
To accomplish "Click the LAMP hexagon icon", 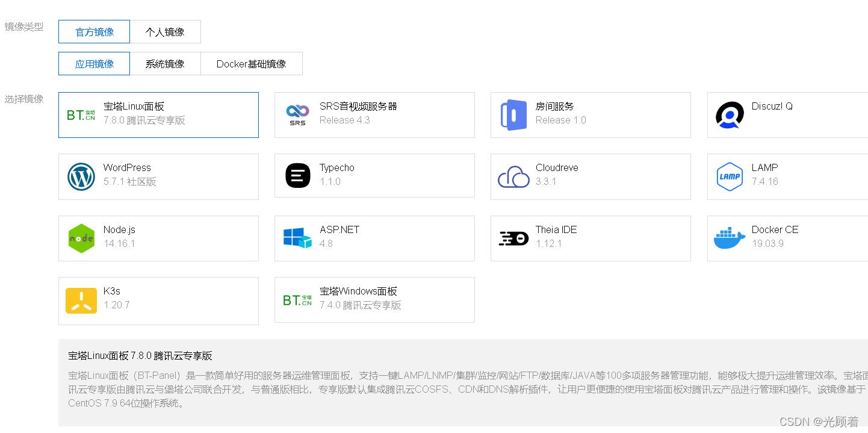I will (x=730, y=176).
